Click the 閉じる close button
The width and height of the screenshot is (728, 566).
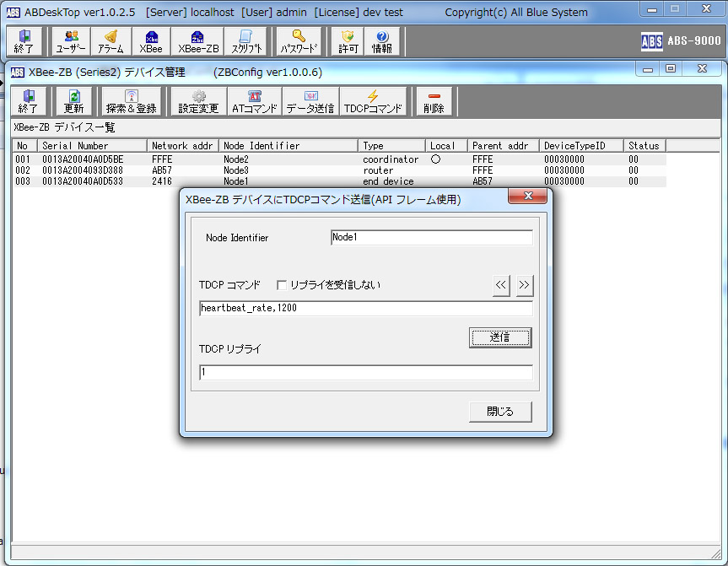pyautogui.click(x=500, y=412)
